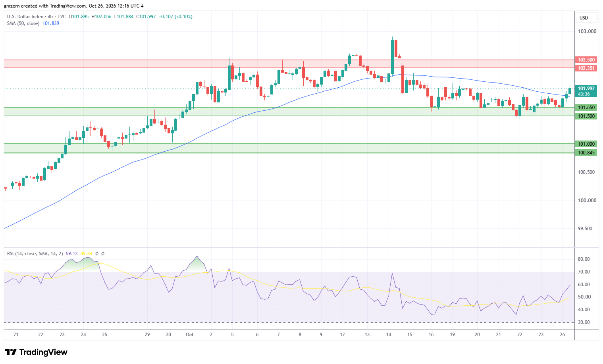Click the RSI 40.00 axis tick
603x364 pixels.
(584, 310)
